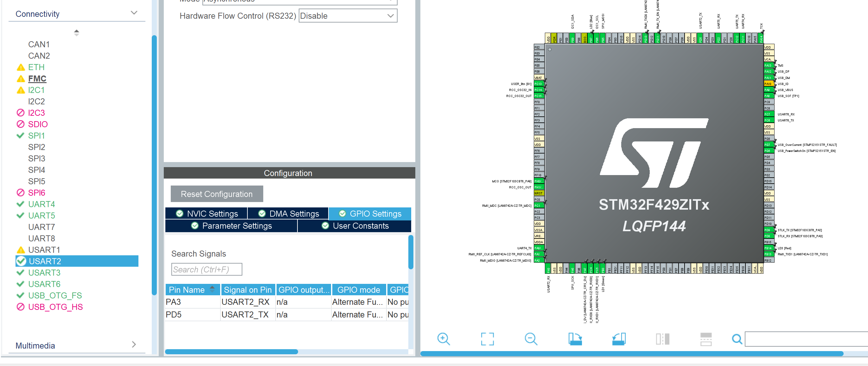
Task: Click the Search Signals input field
Action: (207, 270)
